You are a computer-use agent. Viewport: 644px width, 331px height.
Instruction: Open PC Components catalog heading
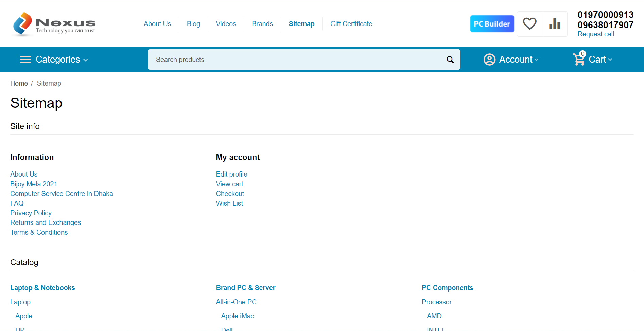447,288
